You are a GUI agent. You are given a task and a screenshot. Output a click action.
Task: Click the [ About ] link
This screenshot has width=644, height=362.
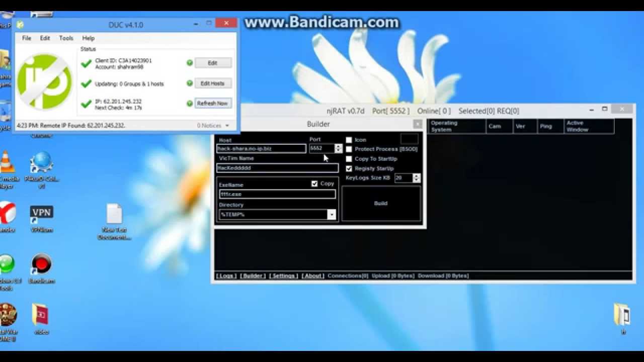312,276
